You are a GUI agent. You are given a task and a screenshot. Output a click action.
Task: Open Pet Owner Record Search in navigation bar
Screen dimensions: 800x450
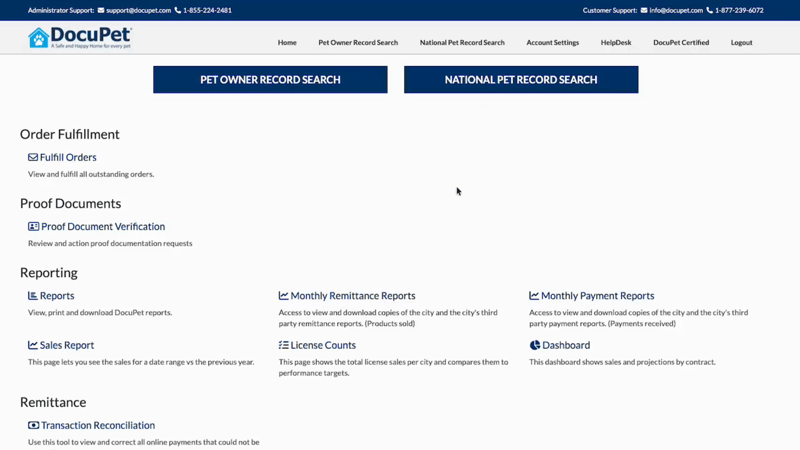point(358,42)
